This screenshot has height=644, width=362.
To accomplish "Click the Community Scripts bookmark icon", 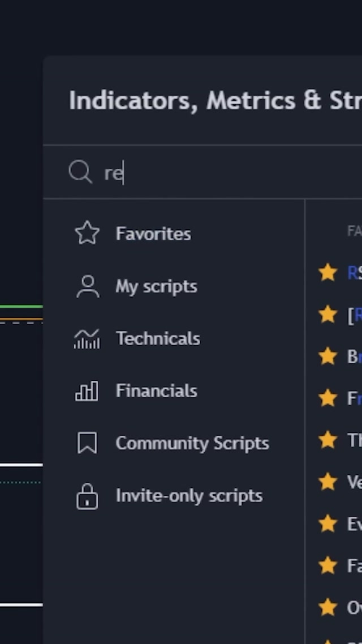I will pos(87,443).
